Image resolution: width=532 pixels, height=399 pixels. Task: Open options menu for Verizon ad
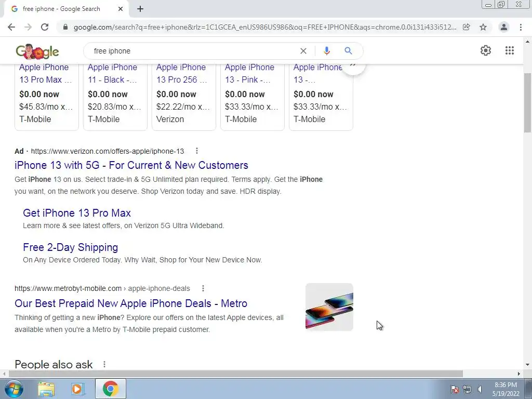[x=197, y=151]
